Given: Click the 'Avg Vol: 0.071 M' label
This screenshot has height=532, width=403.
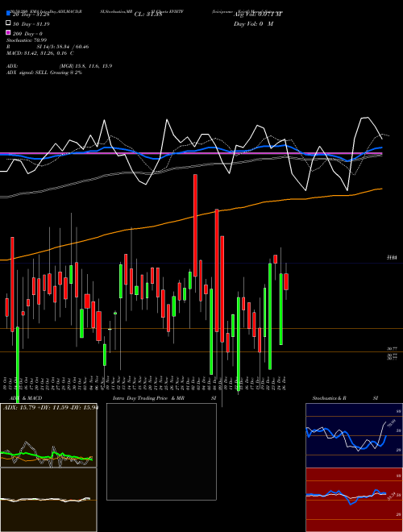Looking at the screenshot, I should [258, 15].
